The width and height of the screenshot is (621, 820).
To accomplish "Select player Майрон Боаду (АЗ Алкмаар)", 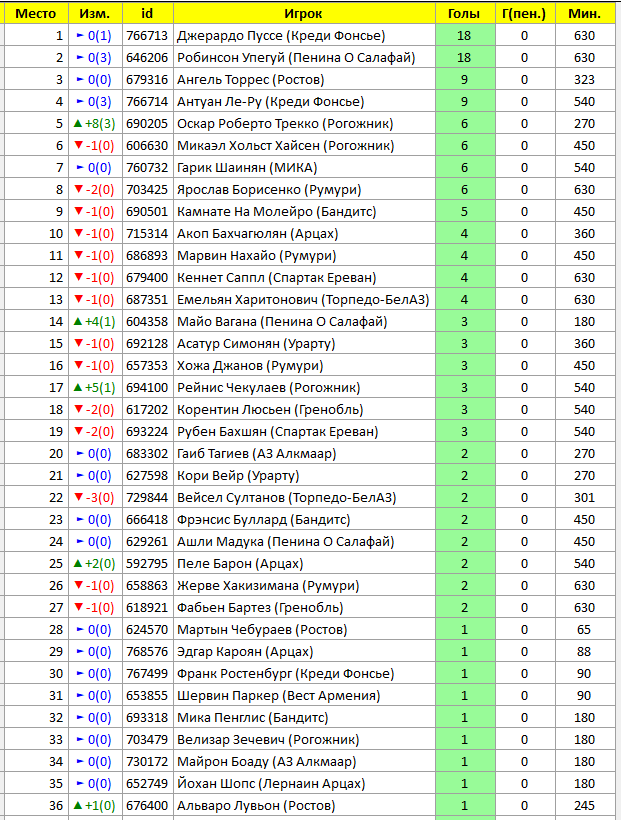I will click(x=267, y=761).
